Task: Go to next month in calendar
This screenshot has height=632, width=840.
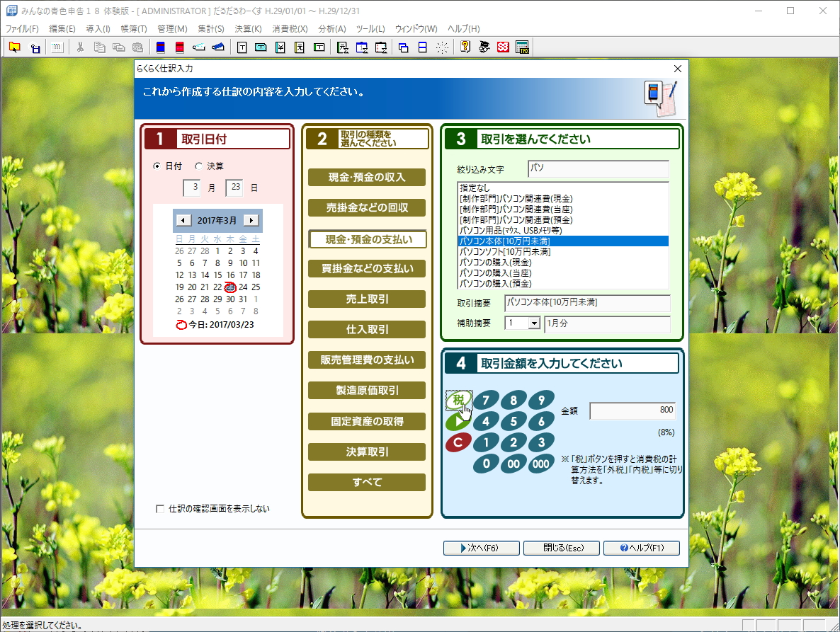Action: pos(251,221)
